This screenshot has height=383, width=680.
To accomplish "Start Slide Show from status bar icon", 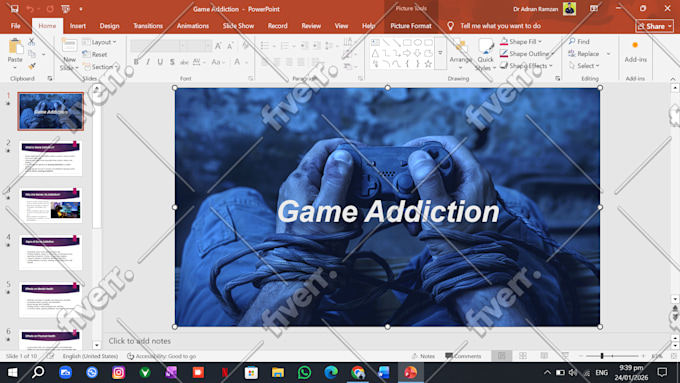I will click(565, 356).
